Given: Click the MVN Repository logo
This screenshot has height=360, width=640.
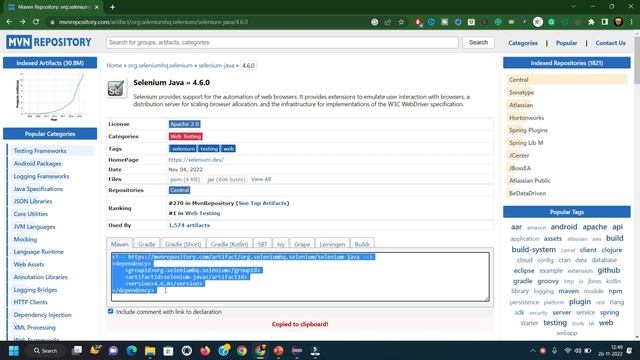Looking at the screenshot, I should pos(49,42).
